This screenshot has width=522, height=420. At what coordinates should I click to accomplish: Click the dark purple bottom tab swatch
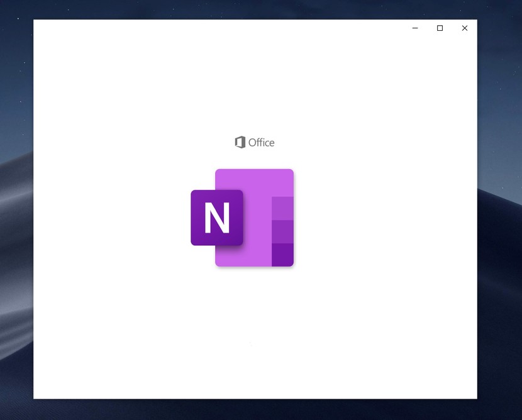[x=284, y=253]
